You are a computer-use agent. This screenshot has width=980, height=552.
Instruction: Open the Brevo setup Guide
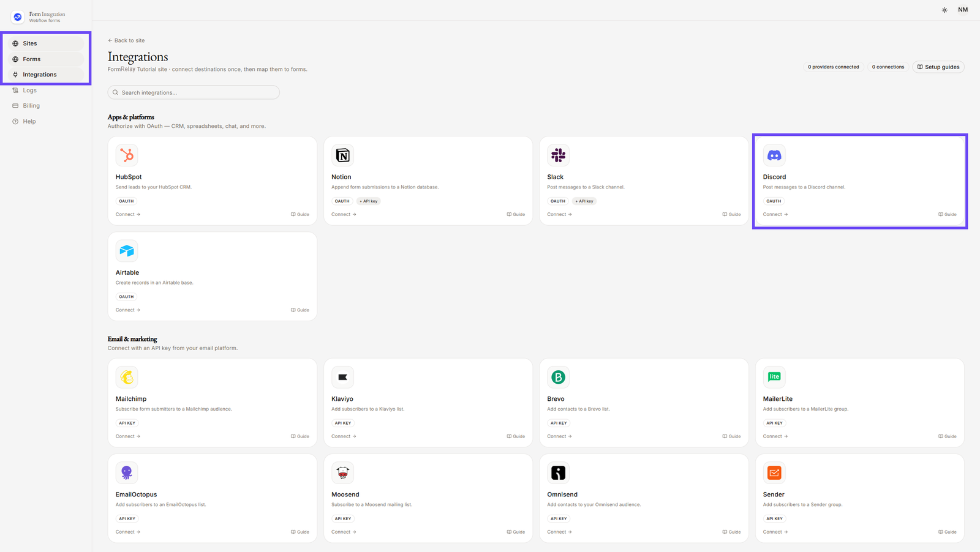coord(731,436)
